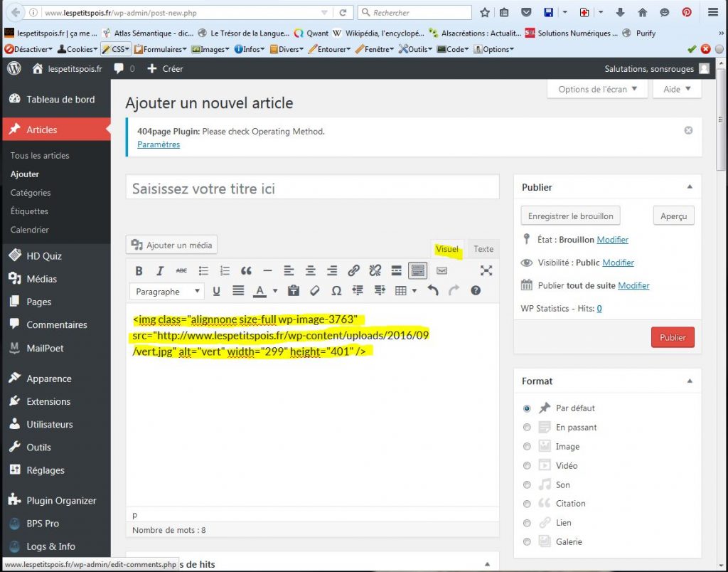
Task: Click the insert link icon
Action: tap(353, 271)
